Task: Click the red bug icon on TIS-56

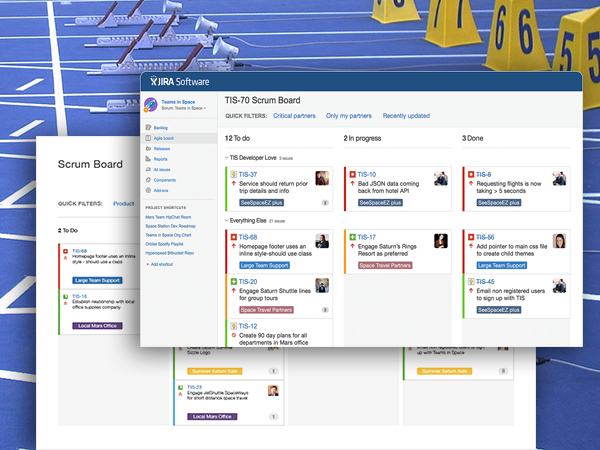Action: click(471, 237)
